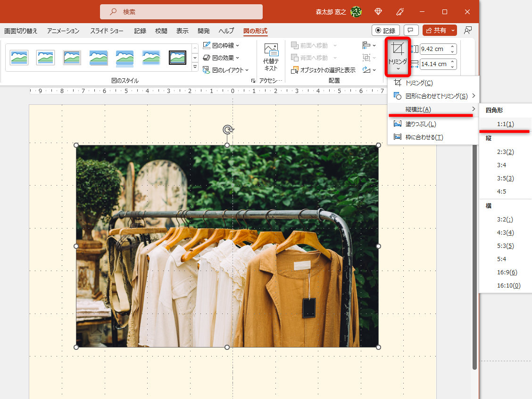The height and width of the screenshot is (399, 532).
Task: Select the 4:3 landscape aspect ratio
Action: 505,233
